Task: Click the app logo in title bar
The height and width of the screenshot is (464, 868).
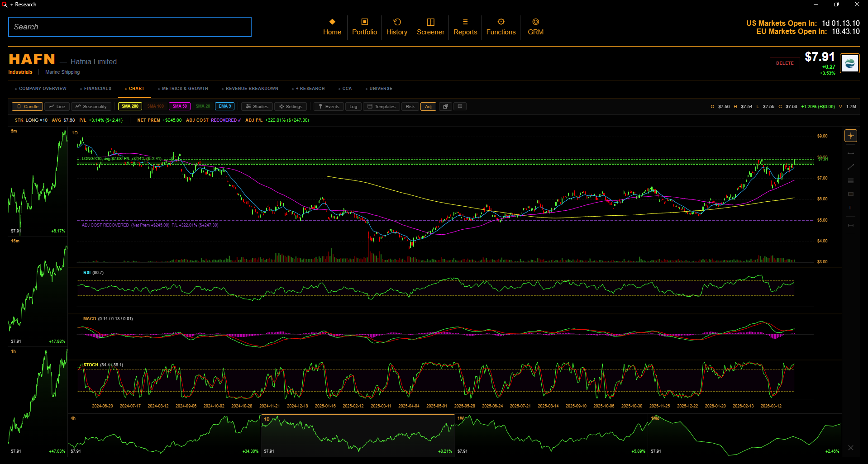Action: (x=5, y=5)
